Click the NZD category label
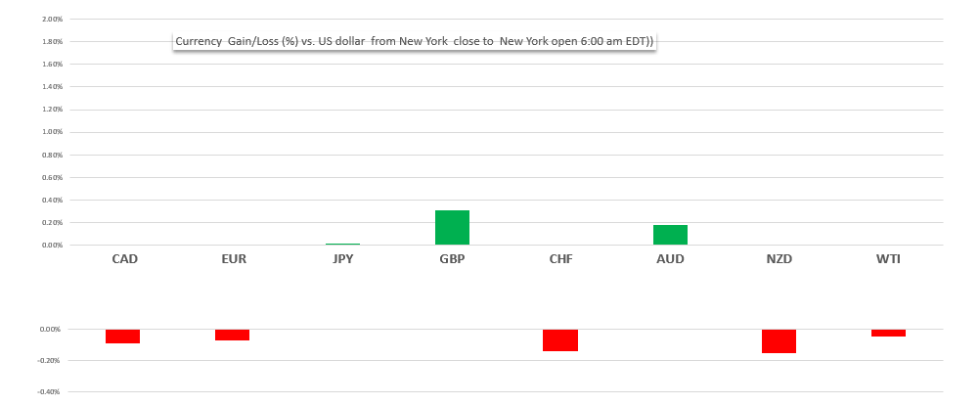Viewport: 980px width, 405px height. point(779,259)
